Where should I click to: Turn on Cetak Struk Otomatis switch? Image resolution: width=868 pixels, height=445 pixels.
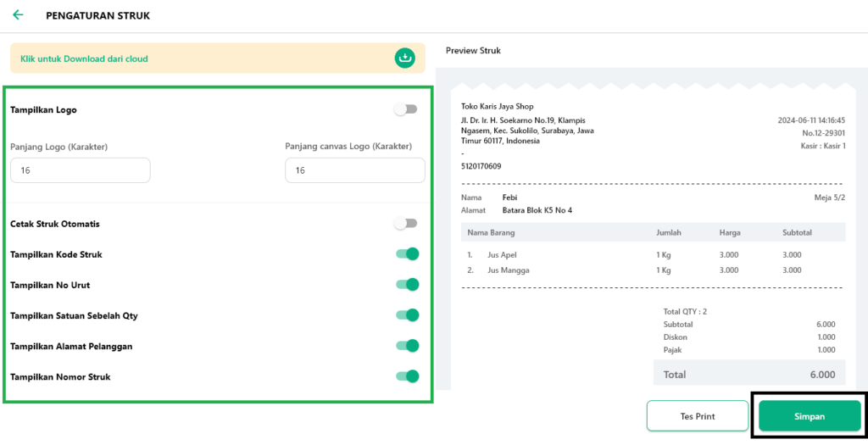pos(406,224)
